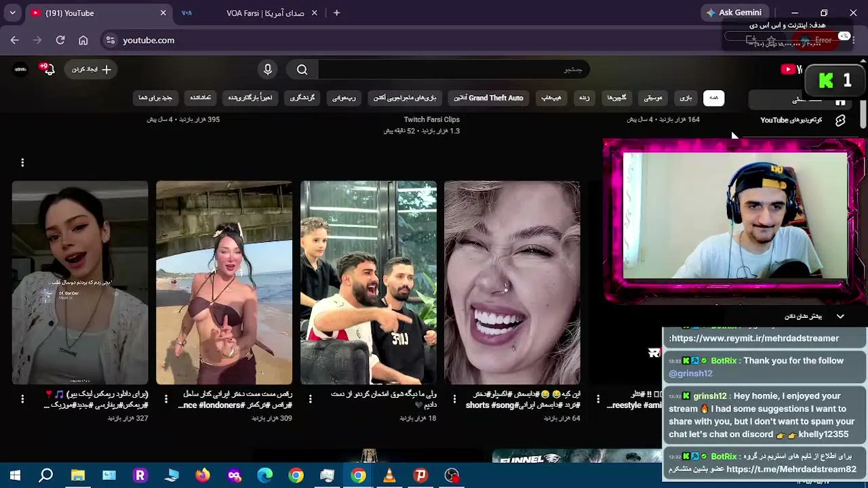The height and width of the screenshot is (488, 868).
Task: Click the ایجاد کردن create button
Action: coord(92,69)
